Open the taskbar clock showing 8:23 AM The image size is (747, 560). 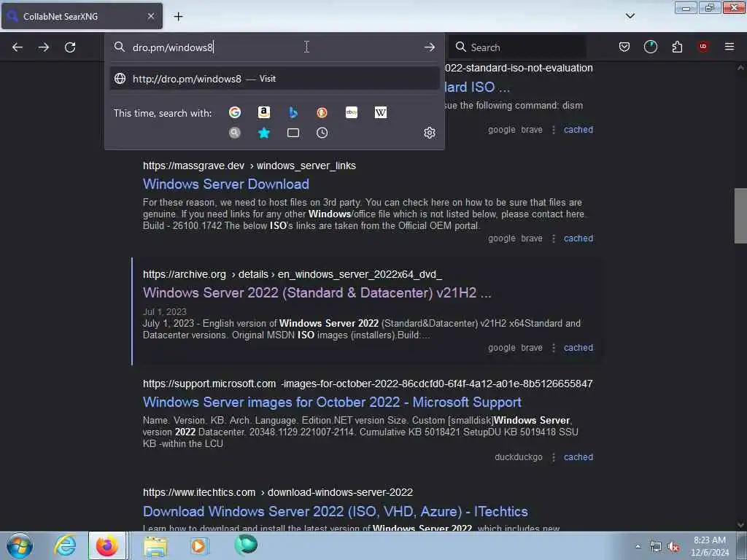tap(709, 546)
